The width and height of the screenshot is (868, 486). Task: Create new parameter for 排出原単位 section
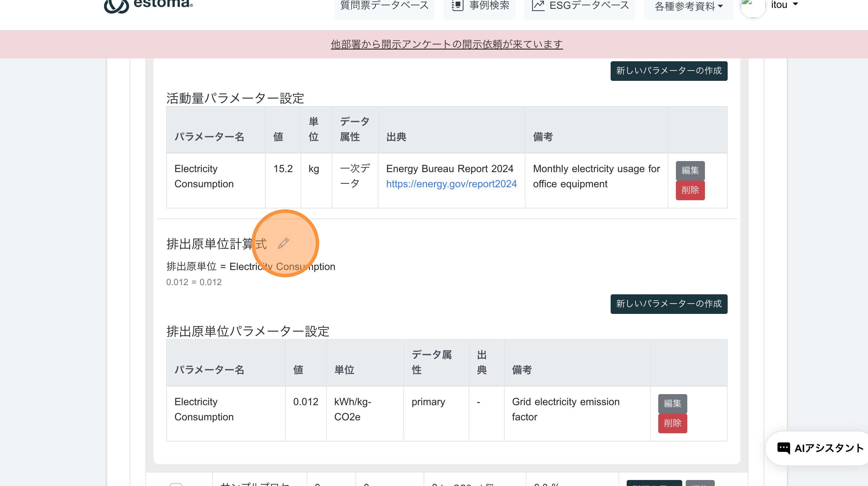click(x=669, y=303)
